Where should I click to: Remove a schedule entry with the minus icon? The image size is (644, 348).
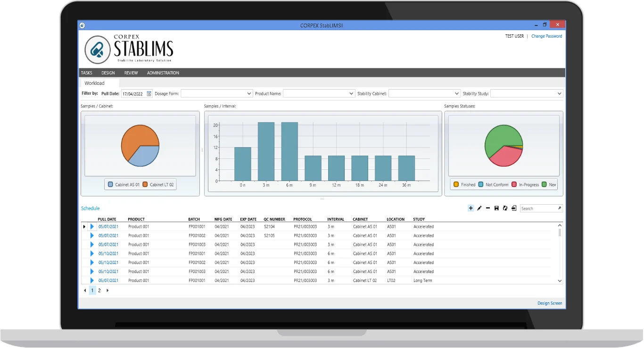(488, 208)
